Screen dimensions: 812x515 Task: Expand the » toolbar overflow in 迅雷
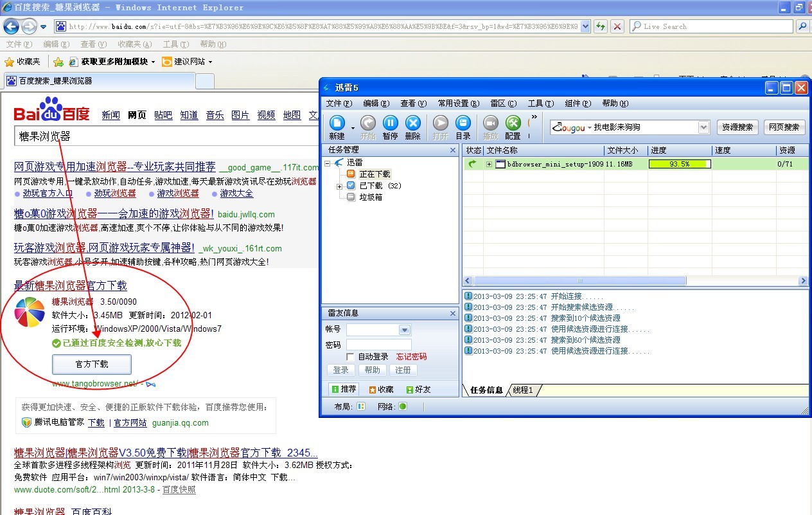pos(534,117)
